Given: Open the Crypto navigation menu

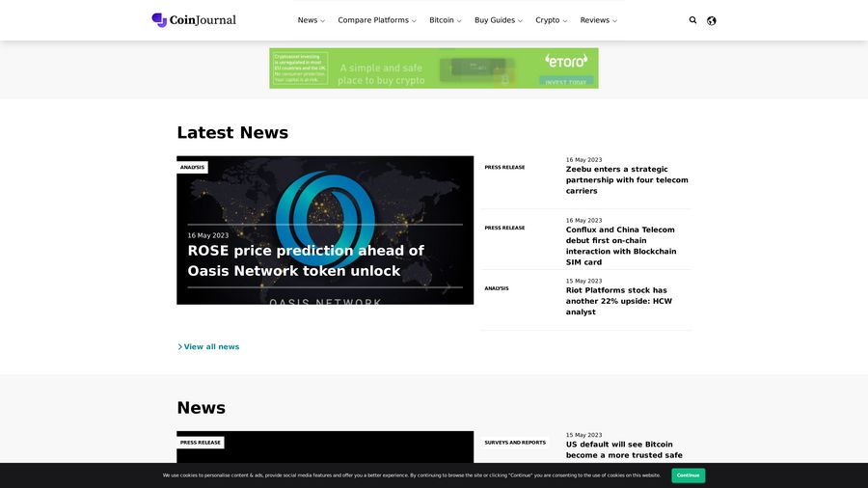Looking at the screenshot, I should [x=551, y=20].
